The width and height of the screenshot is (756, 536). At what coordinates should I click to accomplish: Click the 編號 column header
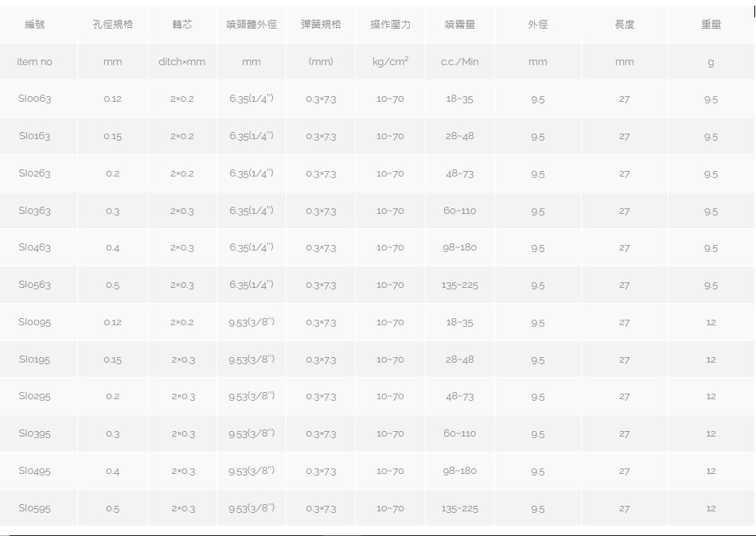(x=35, y=25)
